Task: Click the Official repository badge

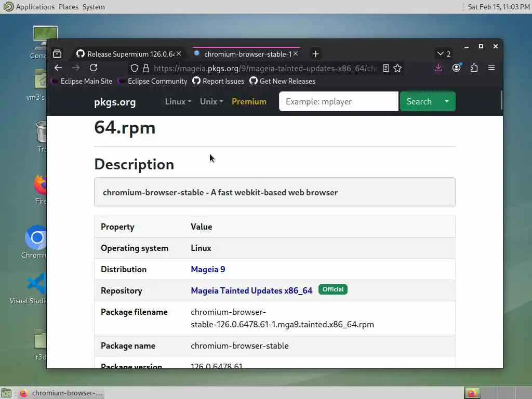Action: click(333, 289)
